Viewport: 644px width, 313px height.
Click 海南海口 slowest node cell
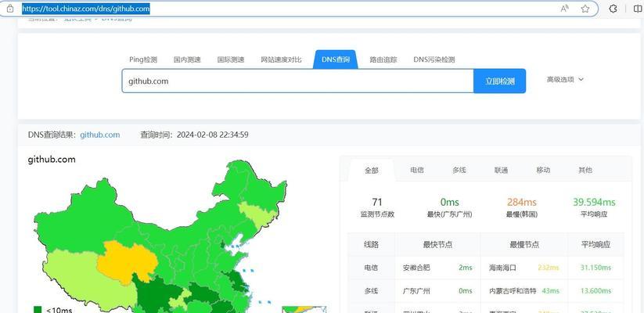tap(502, 268)
